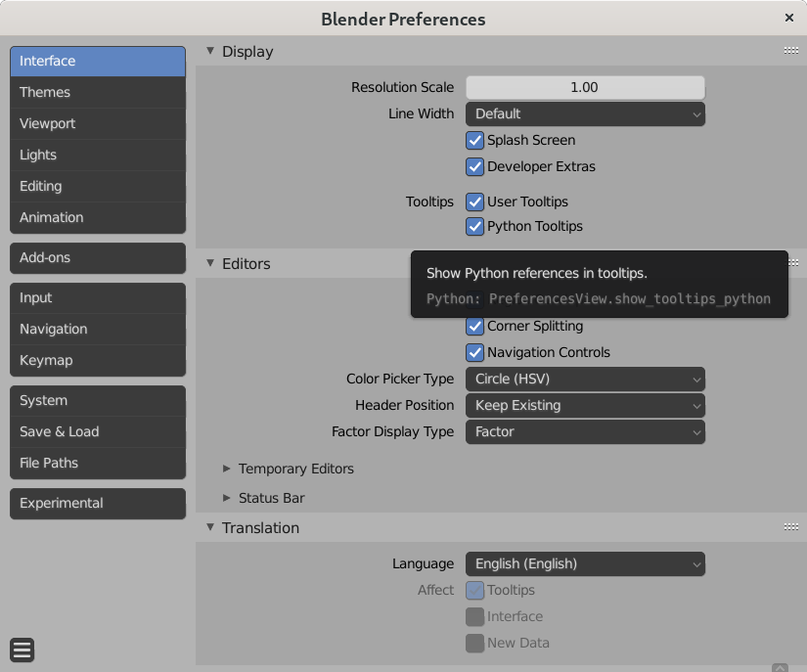
Task: Switch to the Keymap tab
Action: 98,361
